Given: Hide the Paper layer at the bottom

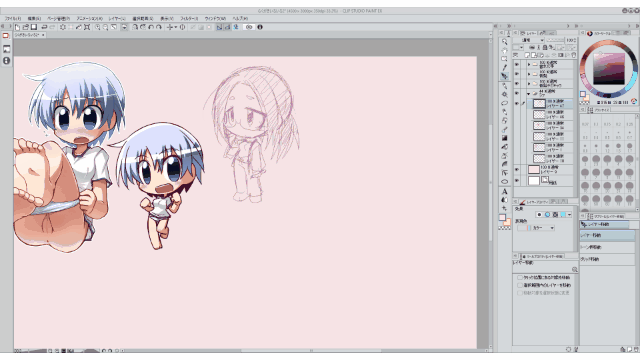Looking at the screenshot, I should (x=517, y=180).
